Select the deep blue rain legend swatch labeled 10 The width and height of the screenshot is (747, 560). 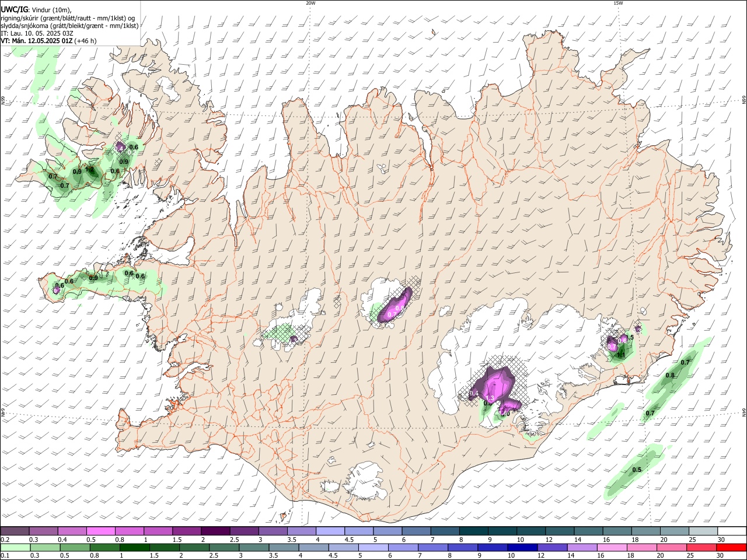(x=522, y=547)
